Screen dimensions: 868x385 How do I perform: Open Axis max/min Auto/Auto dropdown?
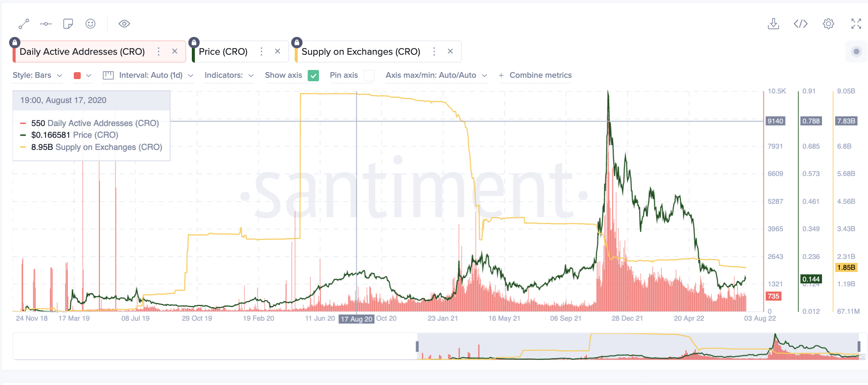[436, 76]
